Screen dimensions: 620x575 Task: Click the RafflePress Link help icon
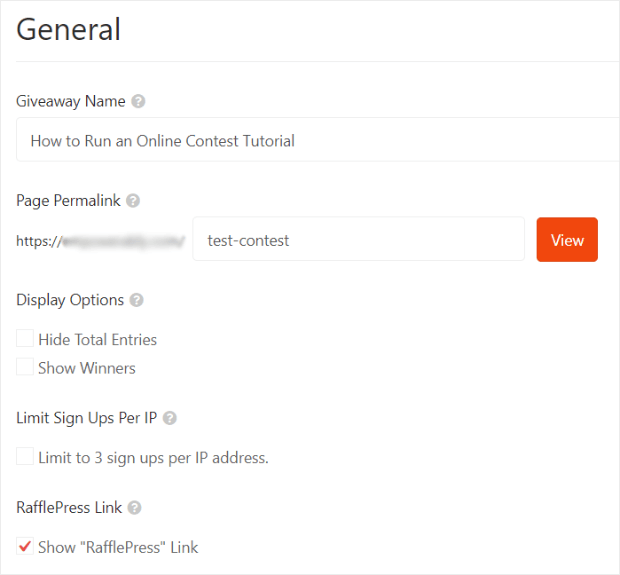click(134, 508)
